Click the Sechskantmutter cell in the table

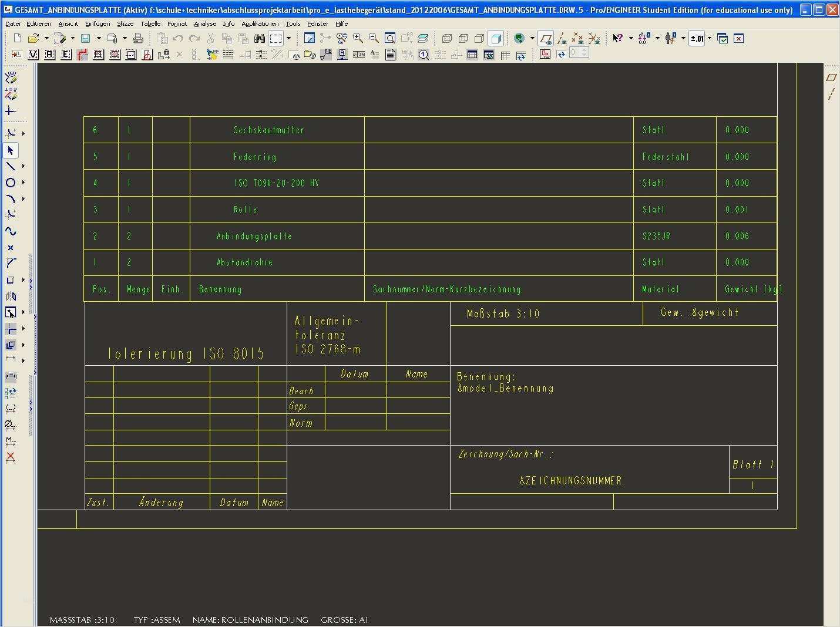point(269,130)
